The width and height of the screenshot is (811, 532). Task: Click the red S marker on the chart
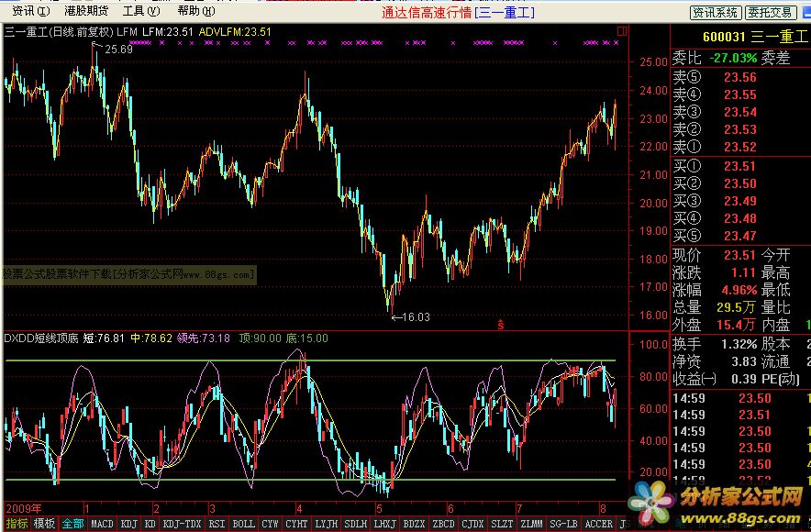[x=500, y=325]
